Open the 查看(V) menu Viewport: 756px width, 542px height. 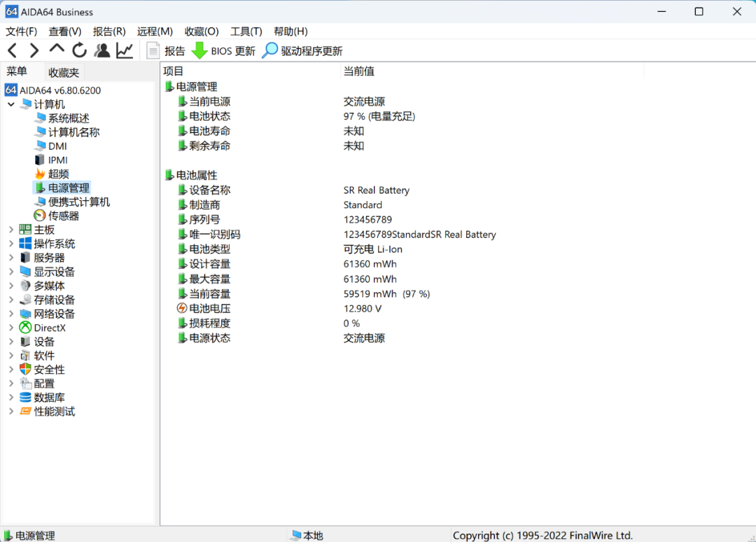[65, 32]
